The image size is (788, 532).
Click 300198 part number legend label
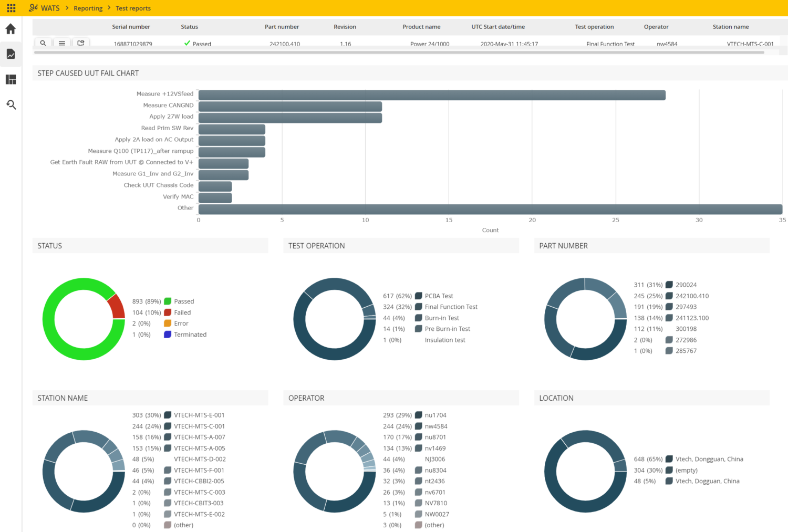[x=686, y=329]
